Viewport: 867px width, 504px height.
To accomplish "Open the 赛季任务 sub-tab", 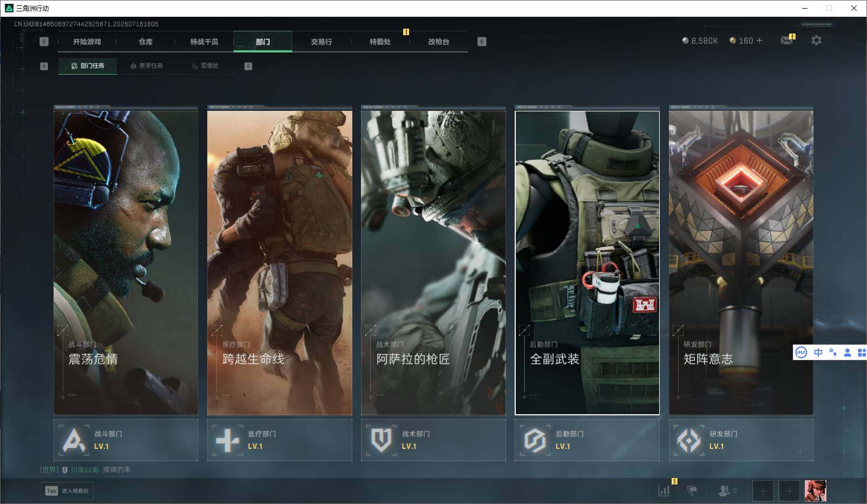I will (147, 66).
